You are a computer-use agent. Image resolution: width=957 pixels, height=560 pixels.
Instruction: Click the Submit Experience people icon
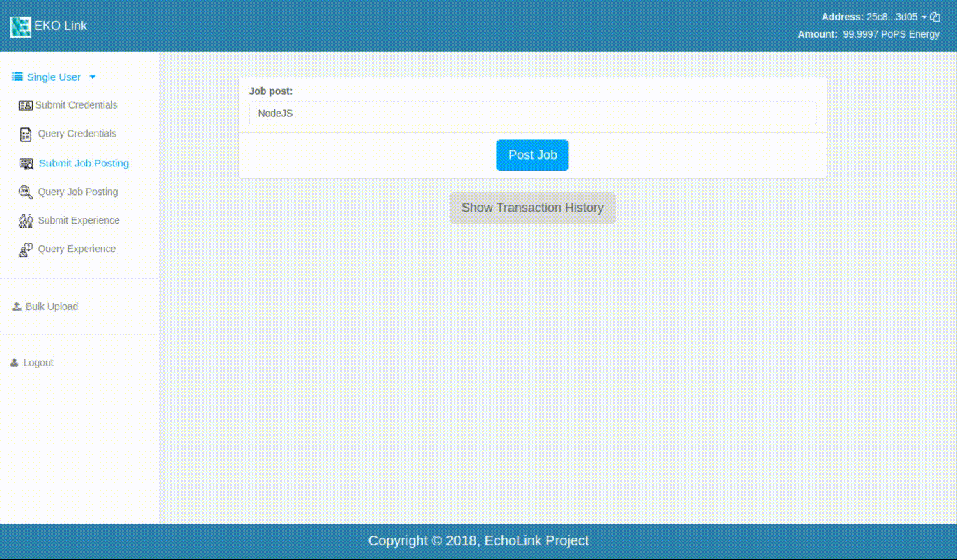click(26, 221)
